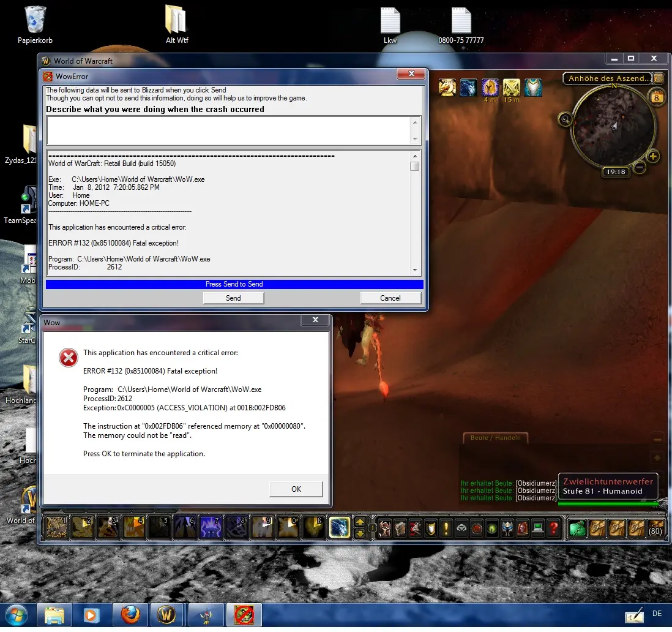Open the Papierkorb recycle bin icon

35,20
